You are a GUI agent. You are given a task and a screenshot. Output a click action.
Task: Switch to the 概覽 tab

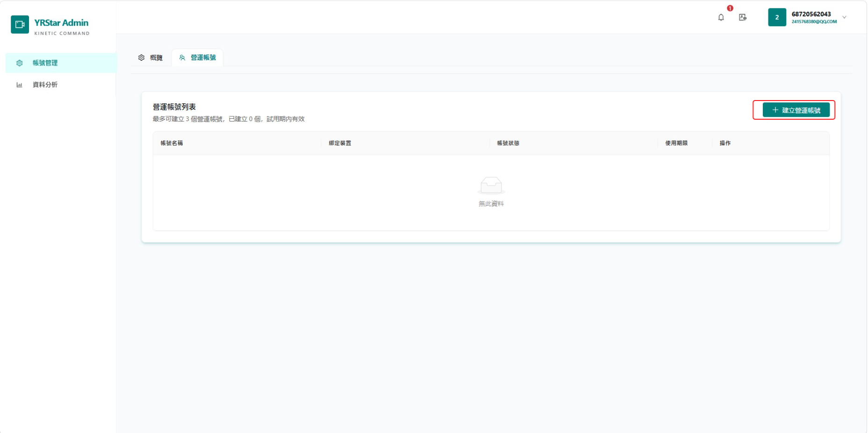tap(151, 58)
